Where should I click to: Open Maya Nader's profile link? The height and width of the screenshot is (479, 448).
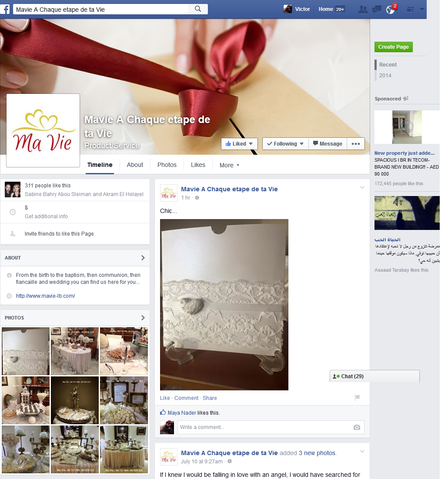(182, 412)
